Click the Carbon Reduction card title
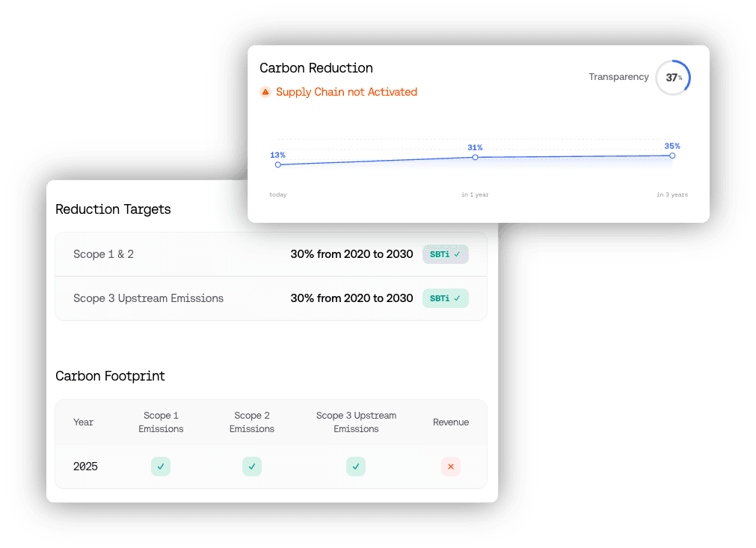Image resolution: width=756 pixels, height=548 pixels. pyautogui.click(x=316, y=68)
